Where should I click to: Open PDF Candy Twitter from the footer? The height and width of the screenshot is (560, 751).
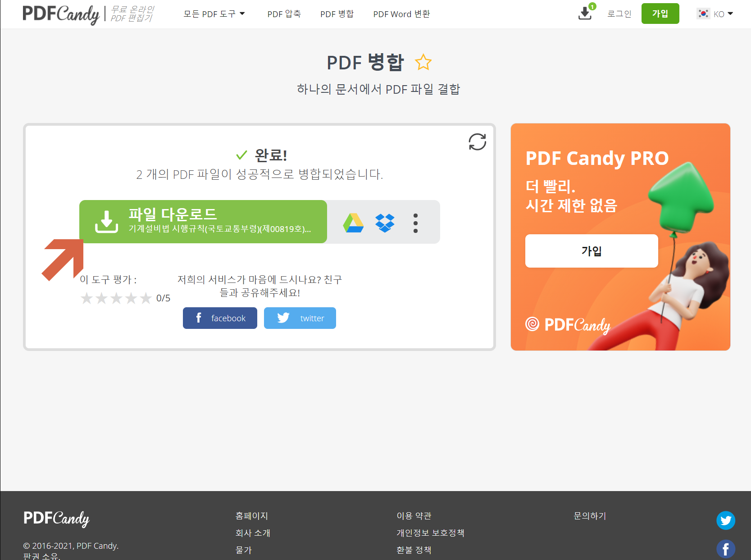pos(726,520)
